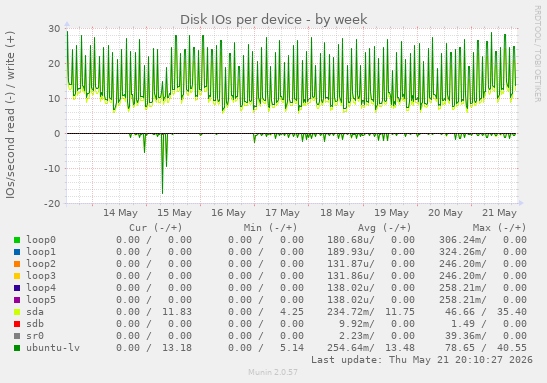Click the y-axis value 30
This screenshot has height=383, width=547.
[x=54, y=29]
